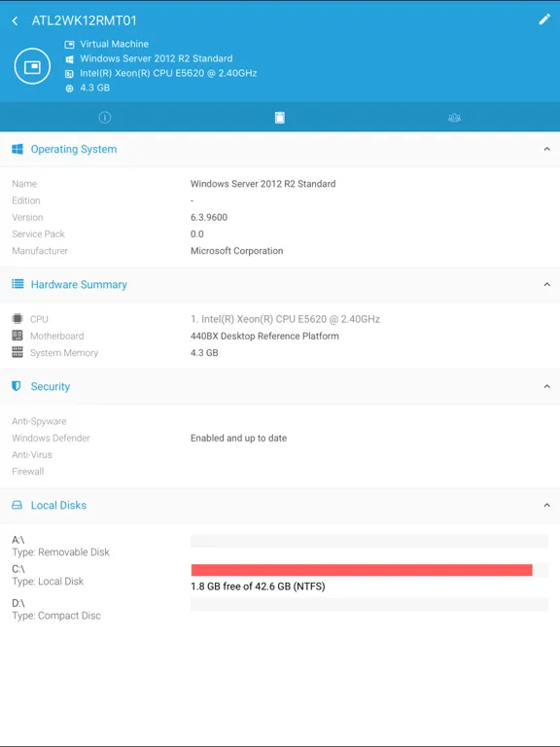Viewport: 560px width, 747px height.
Task: Select the OS name value in Operating System
Action: pyautogui.click(x=262, y=184)
